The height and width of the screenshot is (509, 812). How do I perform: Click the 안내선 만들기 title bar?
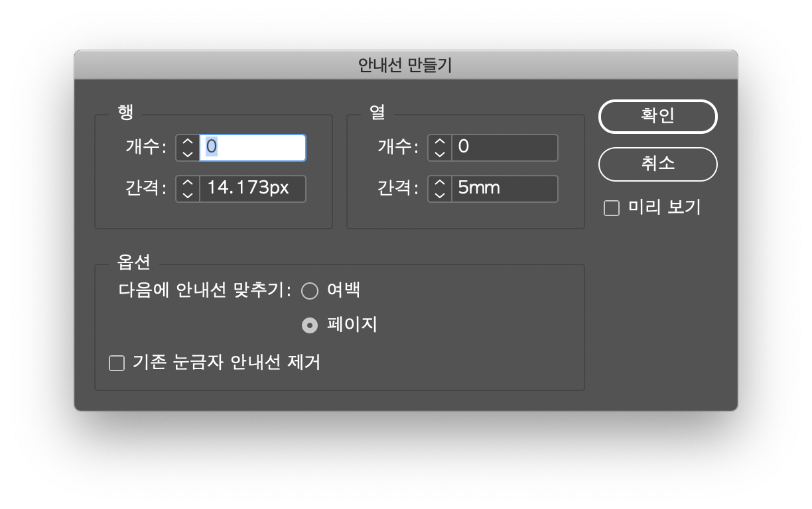[405, 65]
